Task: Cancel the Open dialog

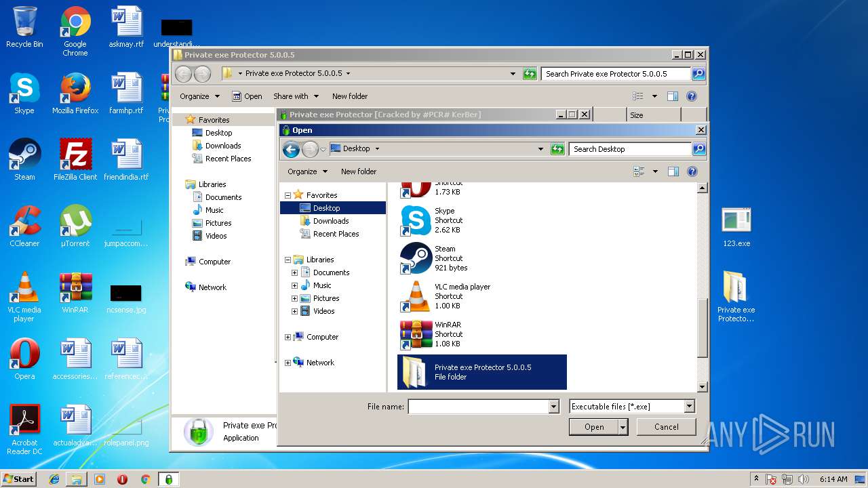Action: point(667,427)
